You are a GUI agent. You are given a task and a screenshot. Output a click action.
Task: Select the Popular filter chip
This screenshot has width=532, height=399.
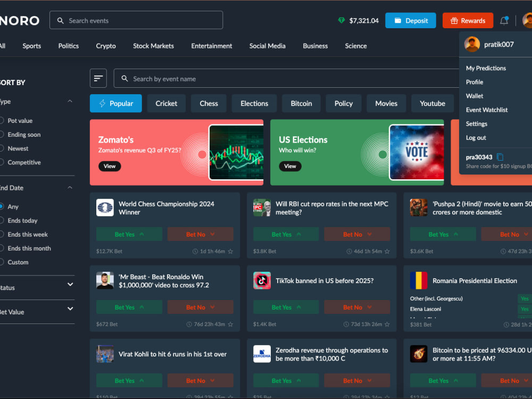point(115,103)
